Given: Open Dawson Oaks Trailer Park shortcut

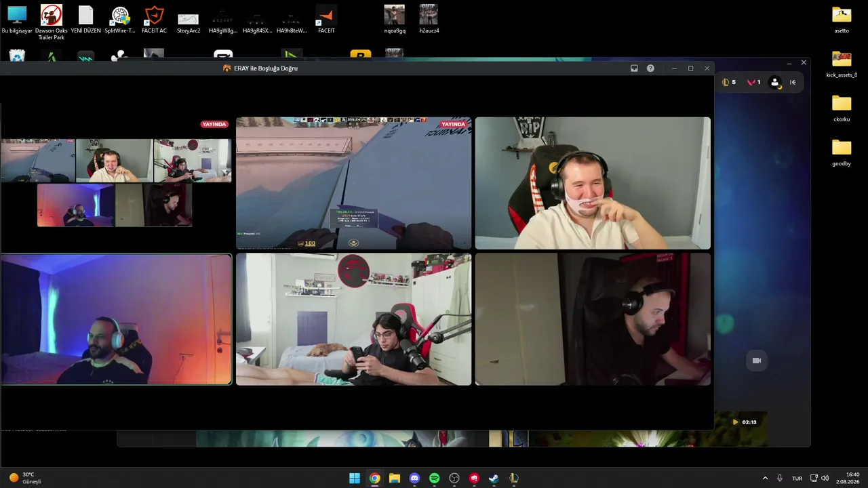Looking at the screenshot, I should click(x=51, y=22).
